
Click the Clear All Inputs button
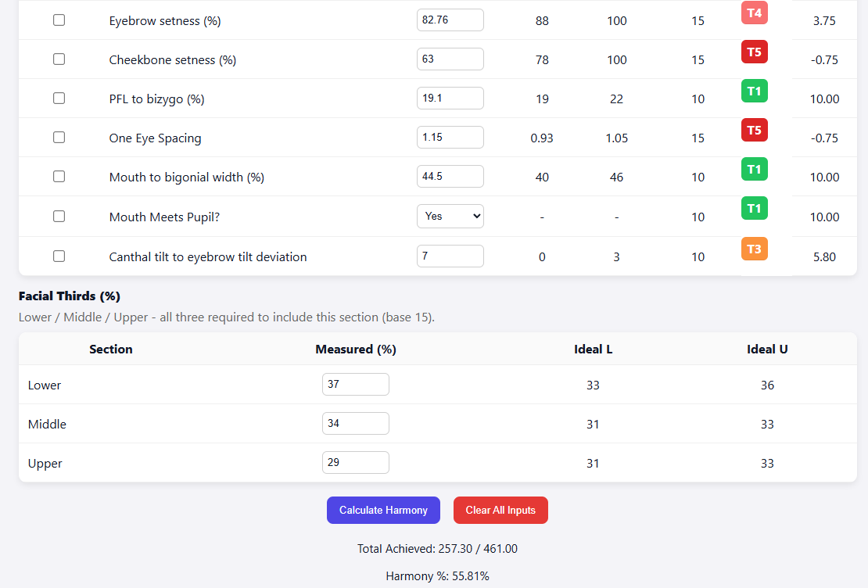500,511
